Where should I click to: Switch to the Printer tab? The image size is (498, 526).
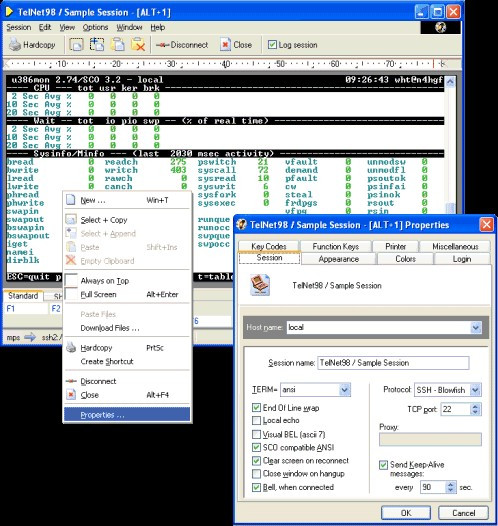click(x=395, y=247)
